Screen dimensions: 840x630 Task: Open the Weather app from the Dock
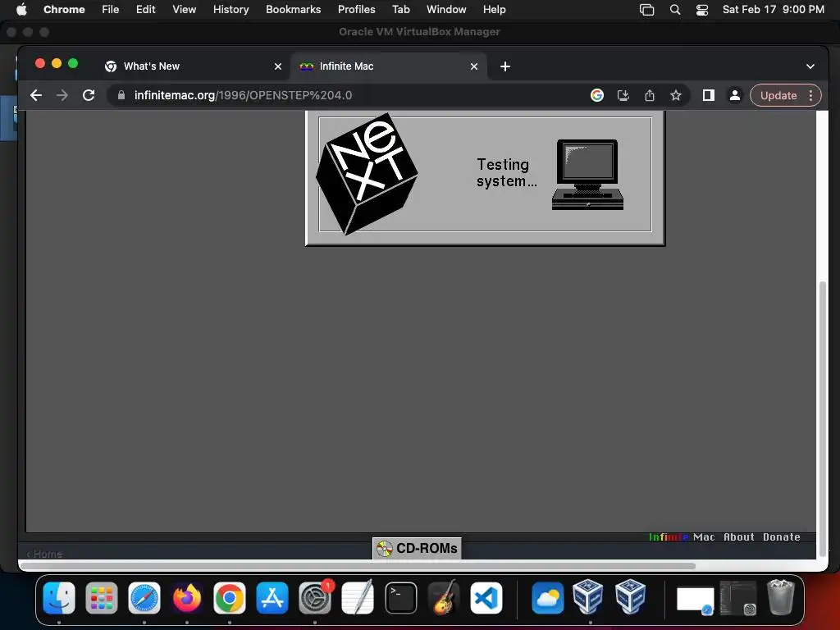click(x=547, y=598)
